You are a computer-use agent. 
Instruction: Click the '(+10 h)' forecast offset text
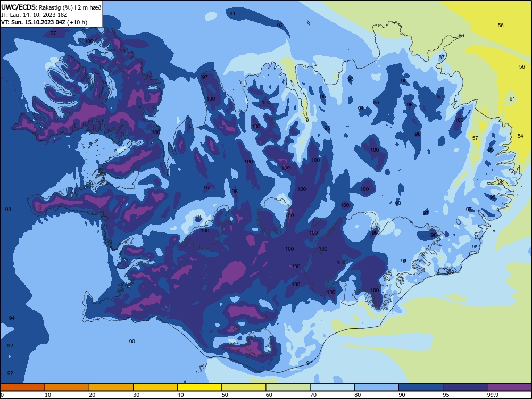click(77, 22)
